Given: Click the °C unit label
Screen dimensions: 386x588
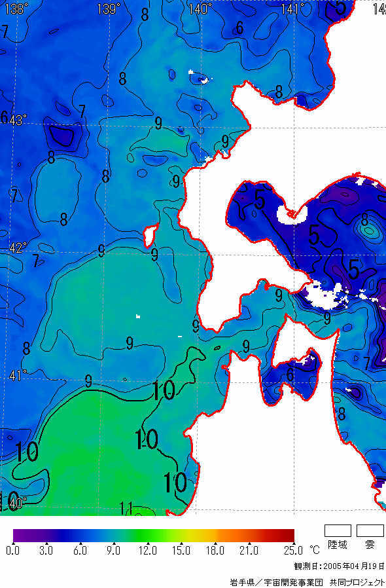Looking at the screenshot, I should point(315,550).
